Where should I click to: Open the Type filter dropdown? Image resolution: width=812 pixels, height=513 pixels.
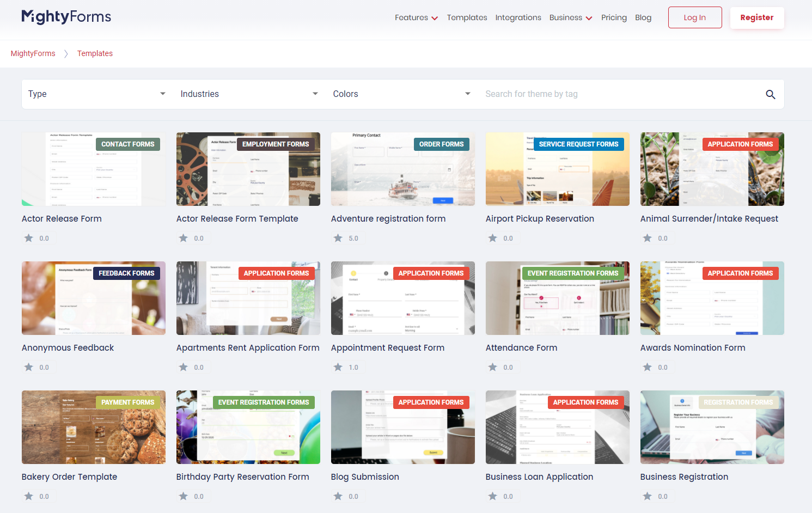click(96, 94)
